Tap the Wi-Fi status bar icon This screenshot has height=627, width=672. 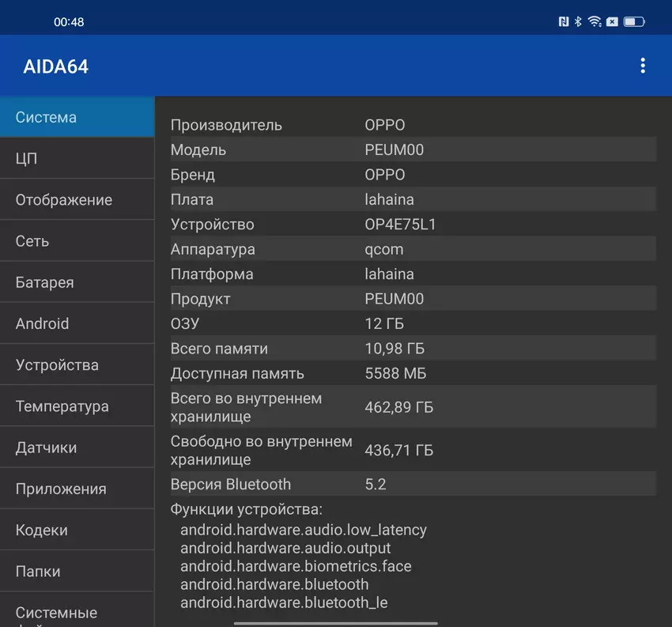(x=595, y=22)
